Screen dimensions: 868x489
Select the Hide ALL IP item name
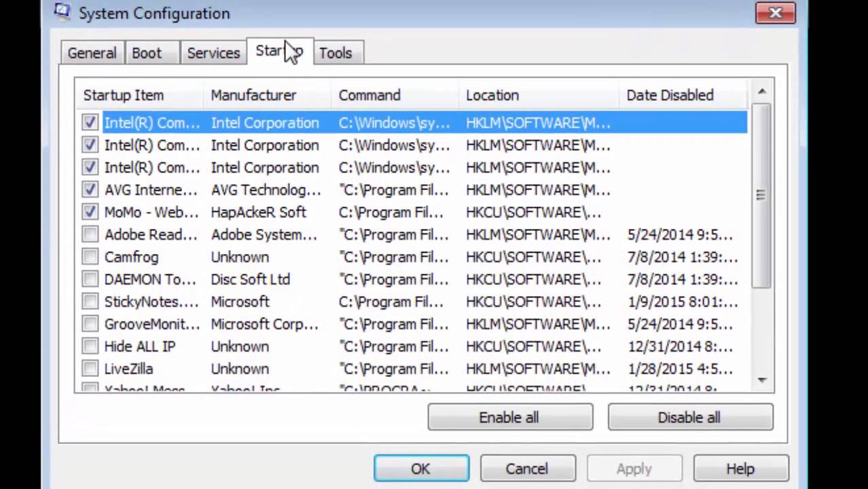pyautogui.click(x=140, y=346)
